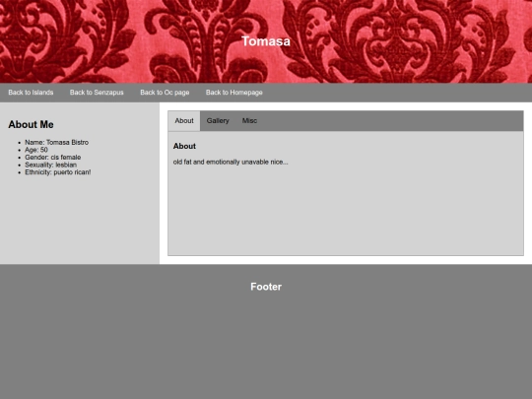Click the Age: 50 list item

point(36,150)
